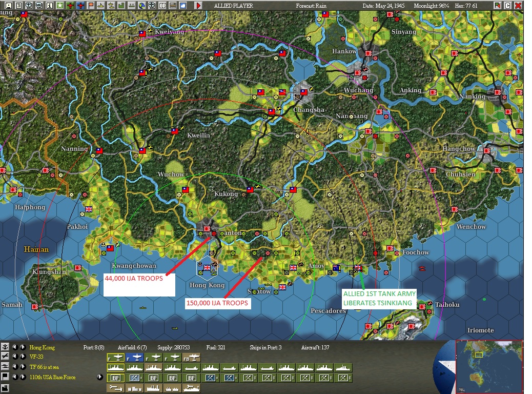532x394 pixels.
Task: Open the document list icon in top toolbar
Action: (x=19, y=6)
